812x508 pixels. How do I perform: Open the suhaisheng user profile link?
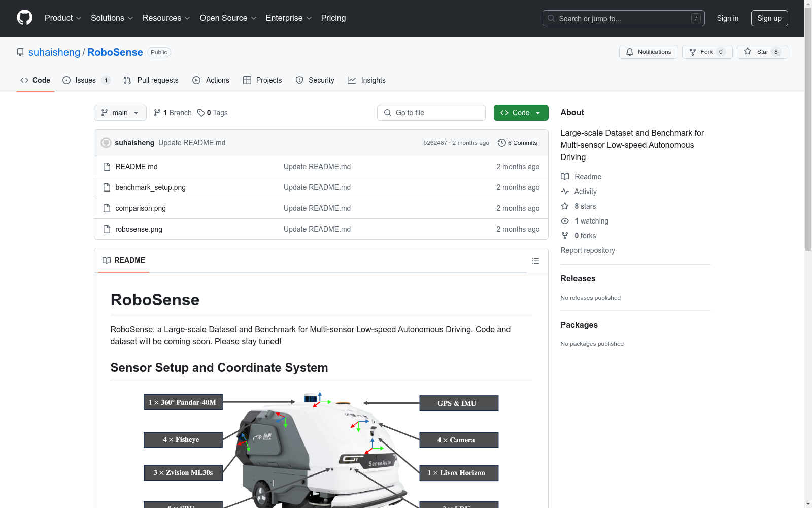pos(54,52)
